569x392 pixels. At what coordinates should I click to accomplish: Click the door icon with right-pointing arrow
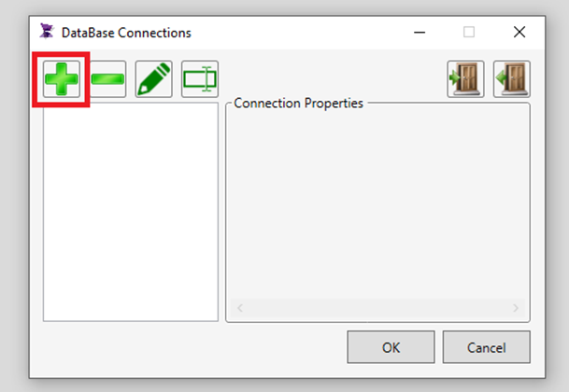465,79
